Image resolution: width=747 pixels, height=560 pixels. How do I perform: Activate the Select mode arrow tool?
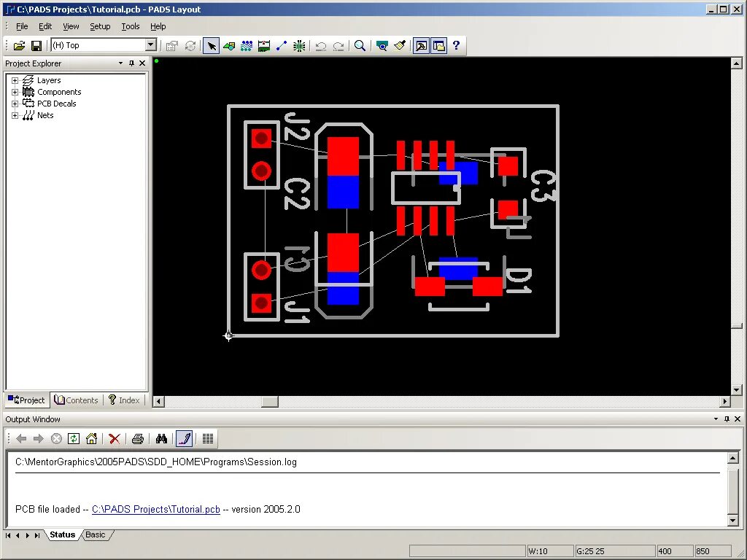pyautogui.click(x=212, y=46)
